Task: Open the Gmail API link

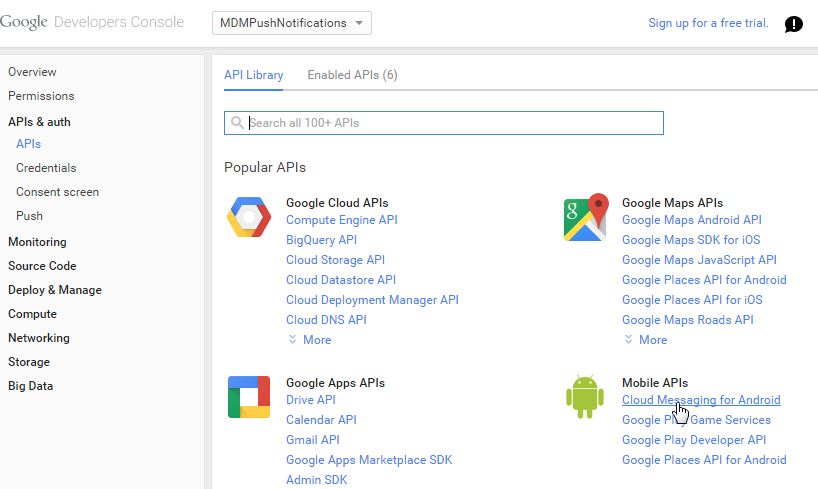Action: 312,440
